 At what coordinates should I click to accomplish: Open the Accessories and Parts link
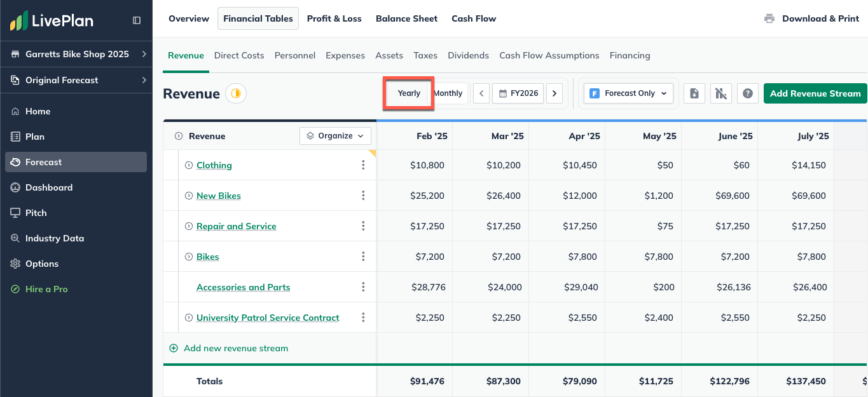[x=244, y=287]
